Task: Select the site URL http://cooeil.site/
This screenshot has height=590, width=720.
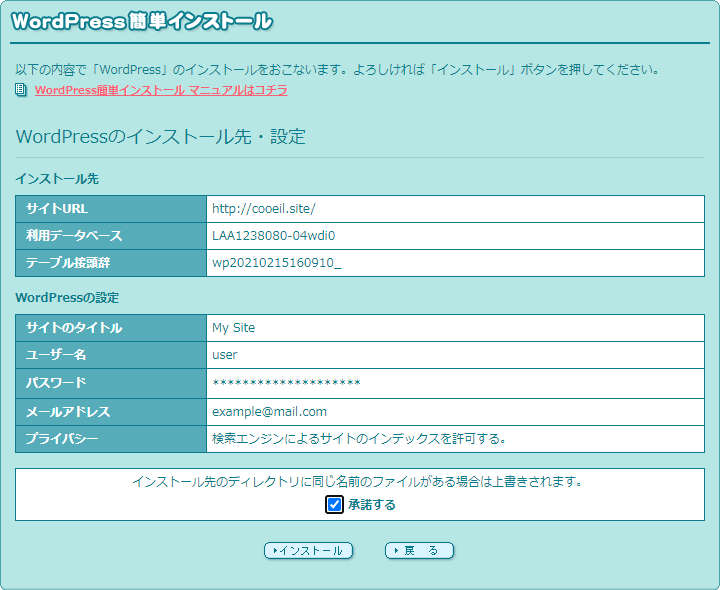Action: [x=264, y=209]
